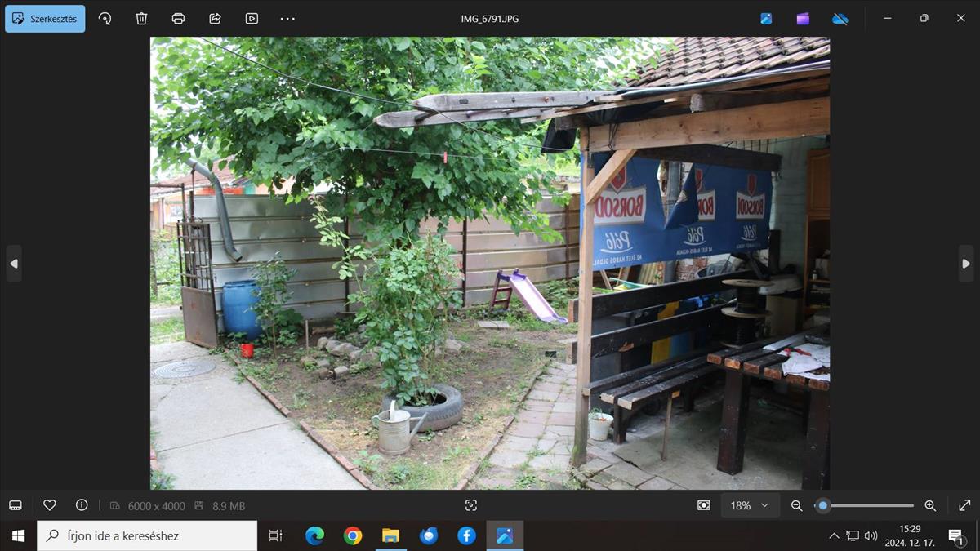Start slideshow with the play icon
Screen dimensions: 980x551
pos(252,19)
